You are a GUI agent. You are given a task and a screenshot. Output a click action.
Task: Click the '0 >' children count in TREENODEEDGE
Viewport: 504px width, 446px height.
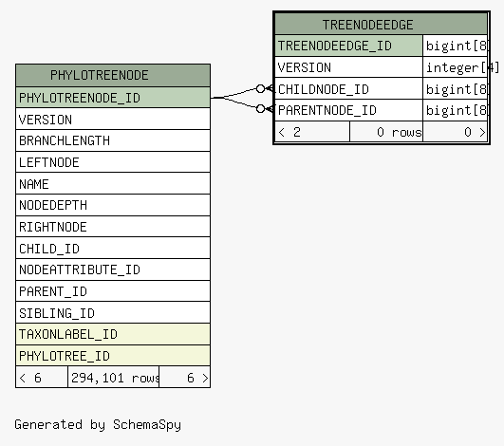point(456,132)
